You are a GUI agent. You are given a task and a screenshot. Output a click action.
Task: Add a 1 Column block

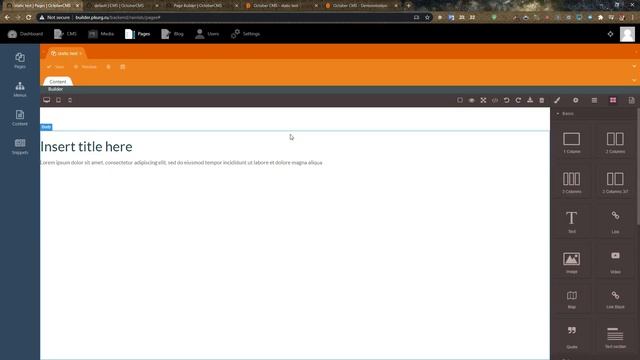pyautogui.click(x=571, y=142)
